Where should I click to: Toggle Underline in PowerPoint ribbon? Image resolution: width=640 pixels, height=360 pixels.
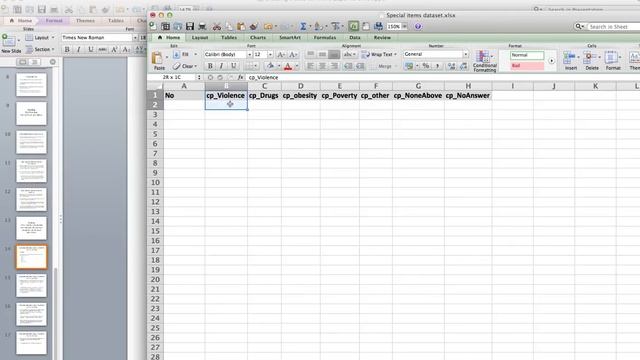pos(91,49)
